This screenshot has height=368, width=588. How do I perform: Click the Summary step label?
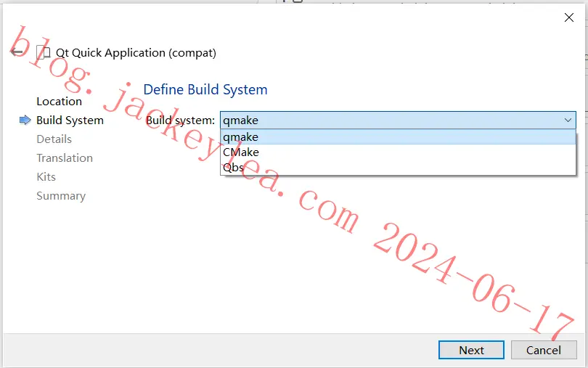[61, 196]
